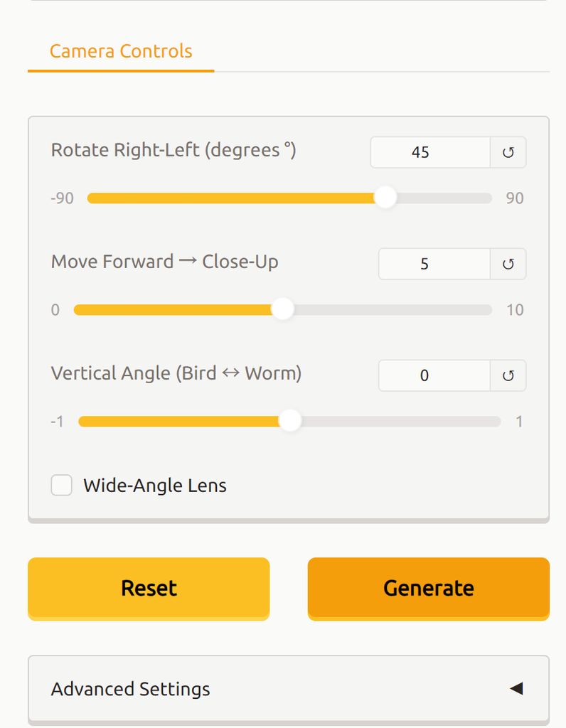Click the empty Rotate track near 90
The image size is (566, 728).
coord(476,198)
